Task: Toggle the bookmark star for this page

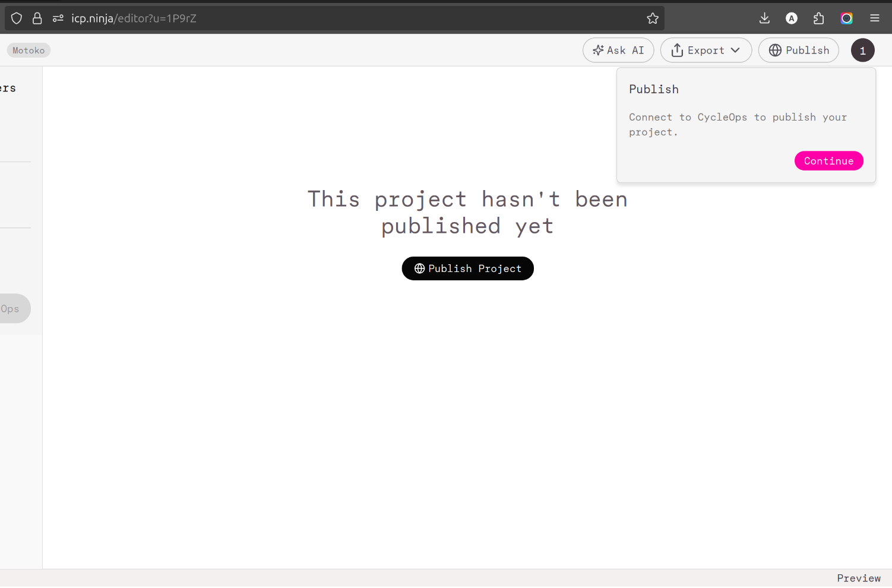Action: [x=653, y=18]
